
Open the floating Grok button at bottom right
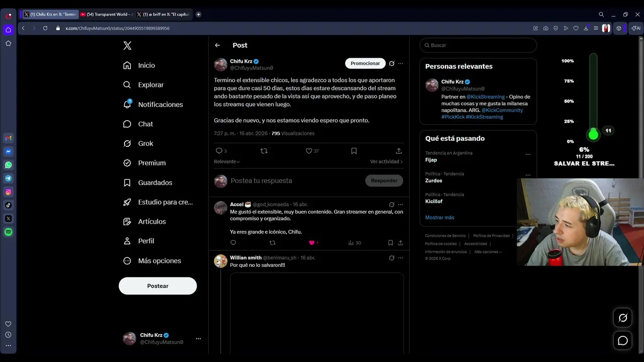pos(623,318)
